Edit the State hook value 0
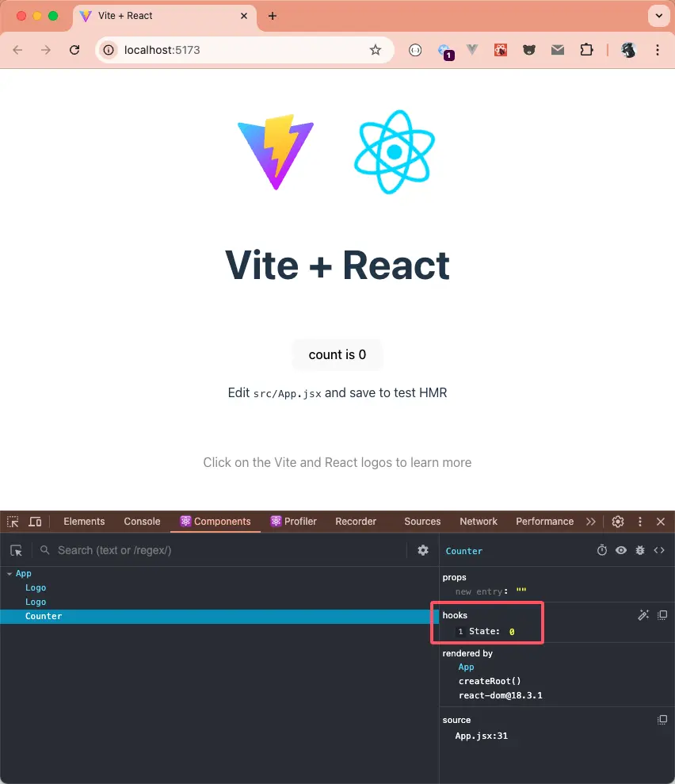 512,632
